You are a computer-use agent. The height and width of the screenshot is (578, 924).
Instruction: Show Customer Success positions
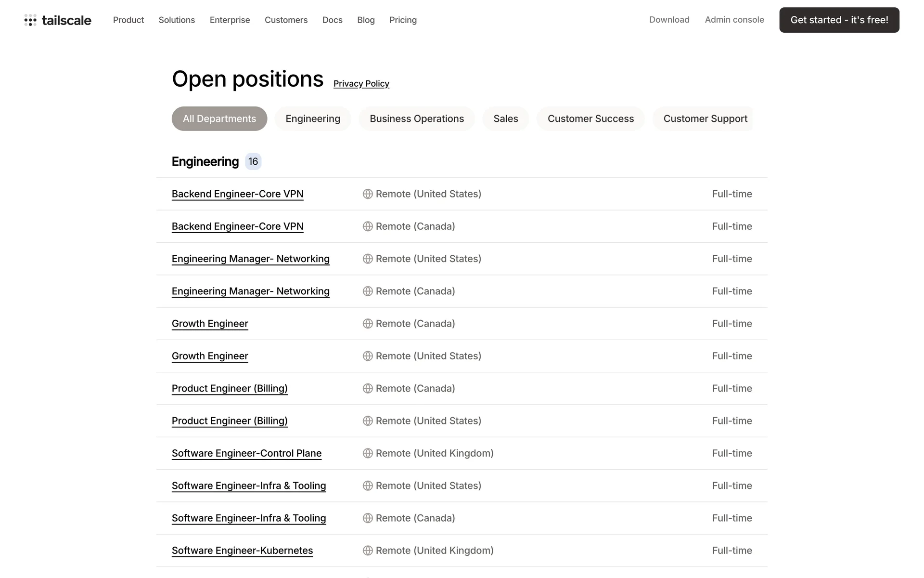click(590, 119)
